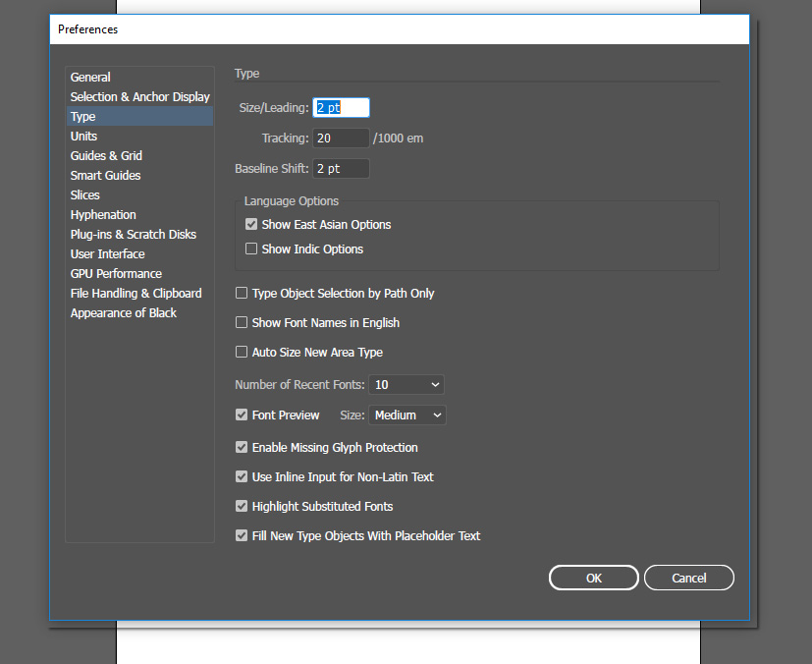Viewport: 812px width, 664px height.
Task: Uncheck Show East Asian Options
Action: 251,224
